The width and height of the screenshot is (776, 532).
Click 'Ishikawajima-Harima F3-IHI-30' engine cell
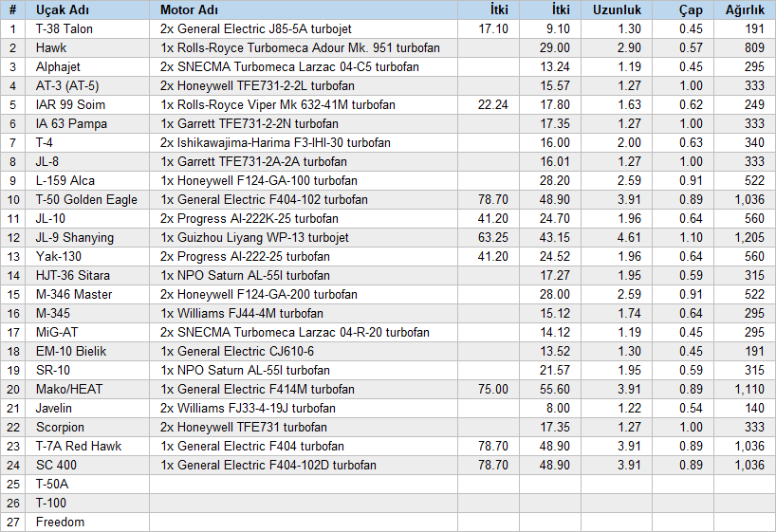pos(304,143)
